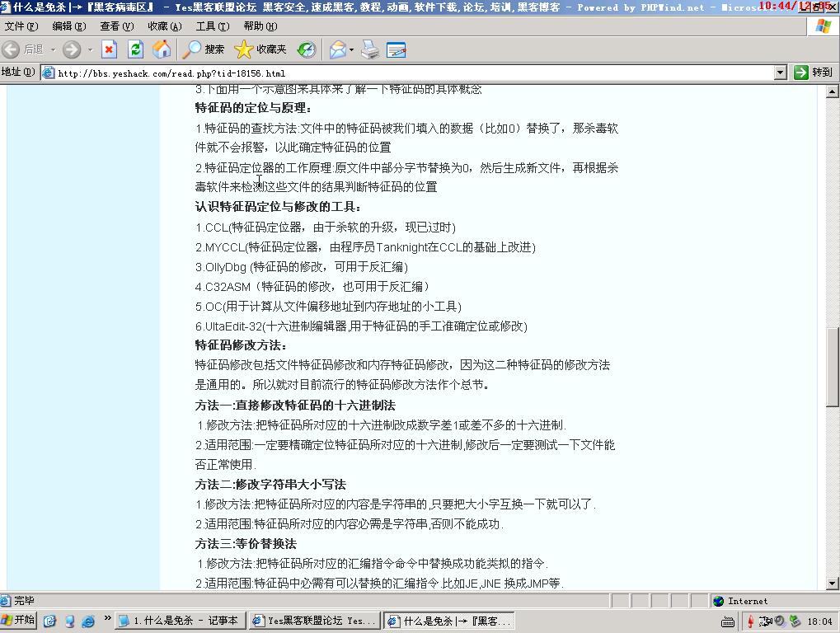Viewport: 840px width, 633px height.
Task: Click the Refresh page icon
Action: [135, 49]
